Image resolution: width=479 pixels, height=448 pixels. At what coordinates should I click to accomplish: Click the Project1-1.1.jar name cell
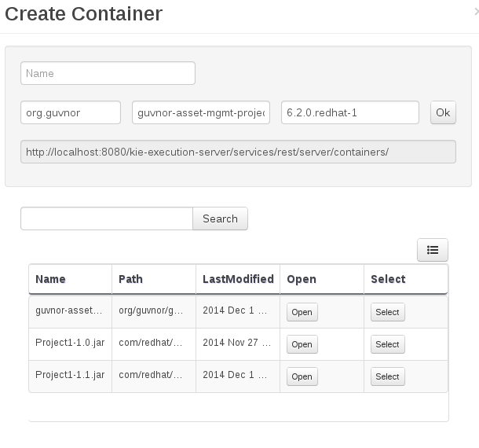pos(70,375)
